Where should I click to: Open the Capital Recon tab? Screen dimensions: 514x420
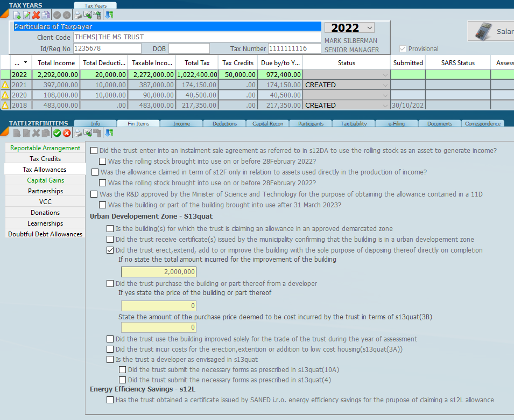point(267,123)
